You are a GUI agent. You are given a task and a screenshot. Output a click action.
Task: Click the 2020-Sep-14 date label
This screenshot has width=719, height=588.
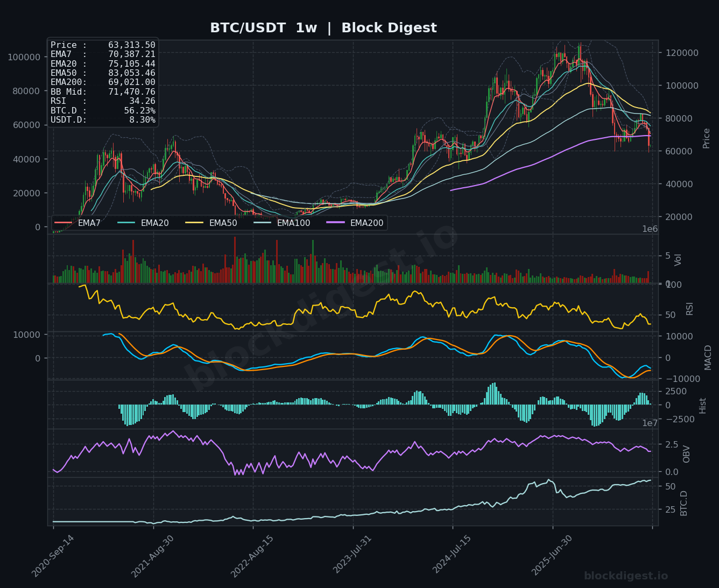(53, 556)
